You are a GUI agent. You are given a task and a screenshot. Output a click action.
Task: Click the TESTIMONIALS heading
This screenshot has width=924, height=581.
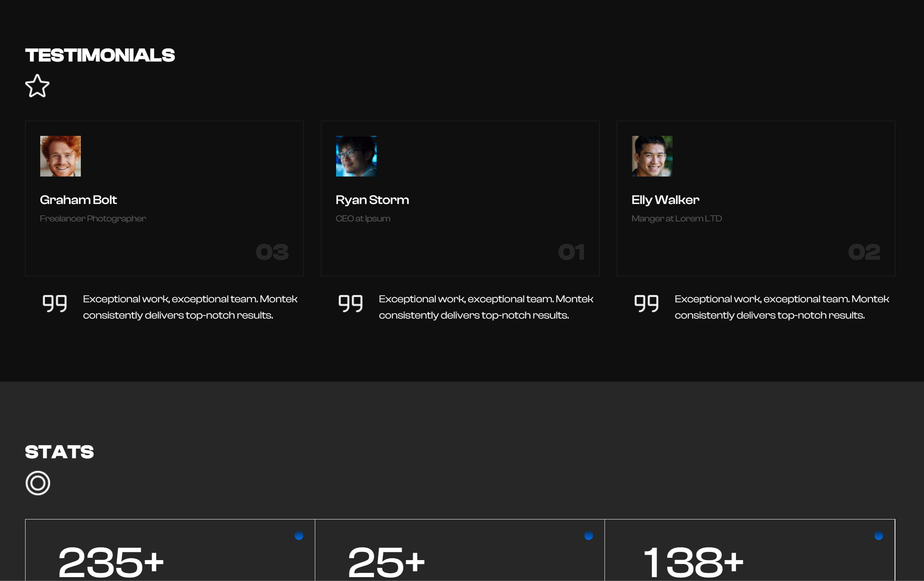pos(100,55)
